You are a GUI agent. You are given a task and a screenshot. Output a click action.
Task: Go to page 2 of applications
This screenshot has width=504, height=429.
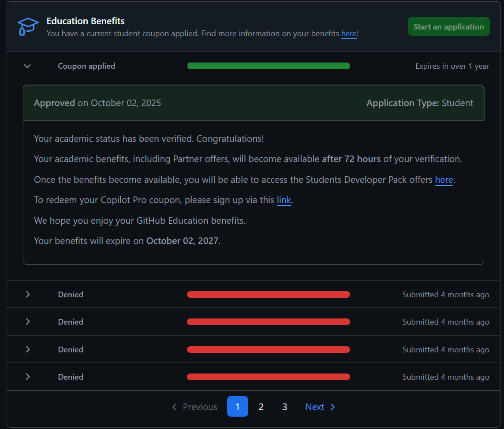(261, 407)
